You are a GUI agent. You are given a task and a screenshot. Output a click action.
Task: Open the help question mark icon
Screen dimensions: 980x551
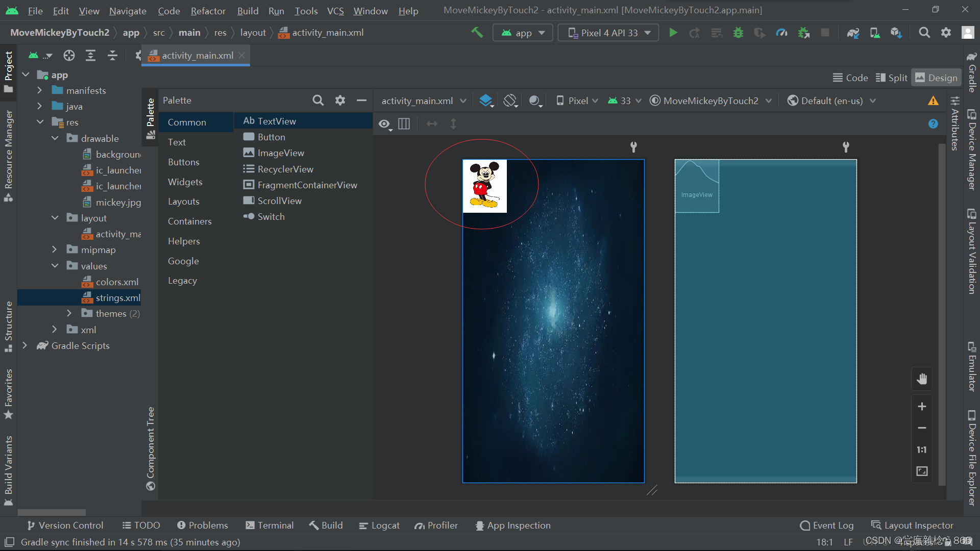pos(933,124)
